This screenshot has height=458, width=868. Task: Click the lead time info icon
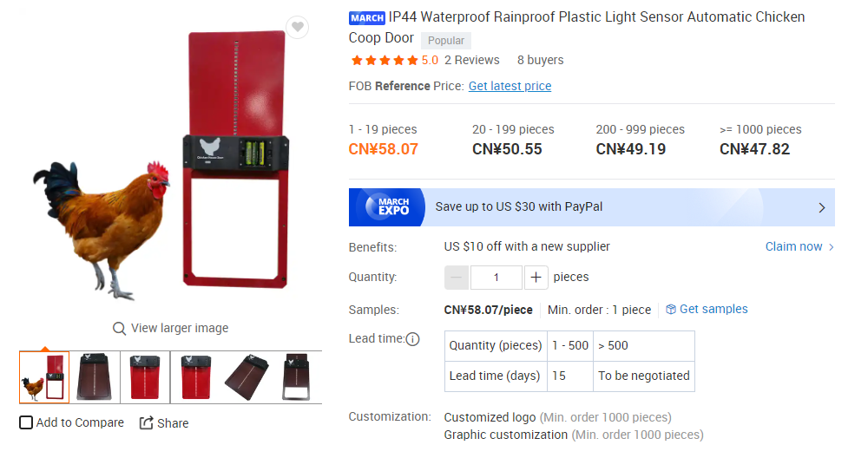413,339
